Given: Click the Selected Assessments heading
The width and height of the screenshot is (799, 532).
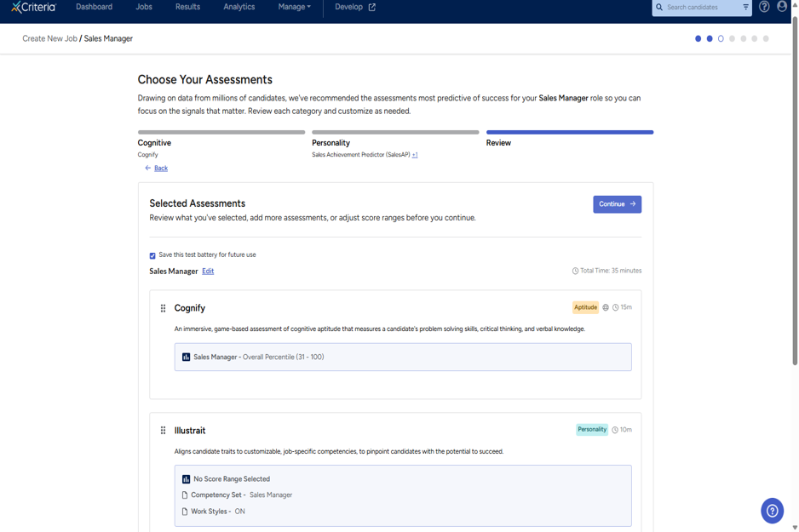Looking at the screenshot, I should [198, 203].
